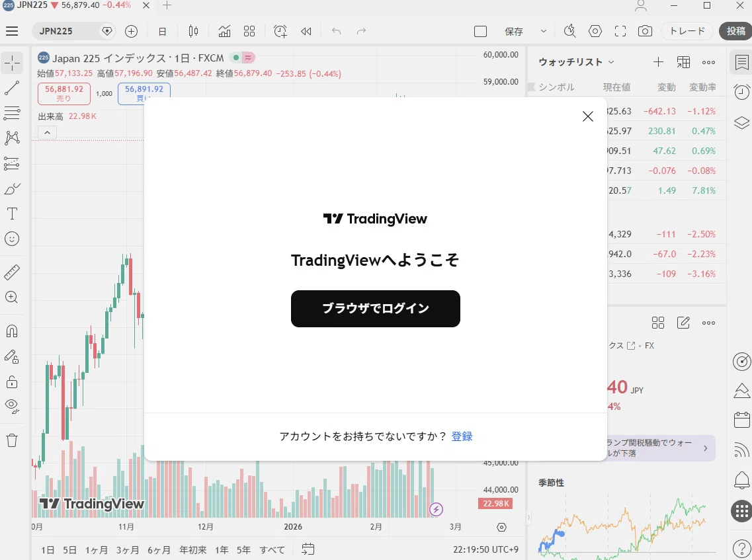Expand the save layout dropdown arrow
The width and height of the screenshot is (752, 560).
[544, 31]
